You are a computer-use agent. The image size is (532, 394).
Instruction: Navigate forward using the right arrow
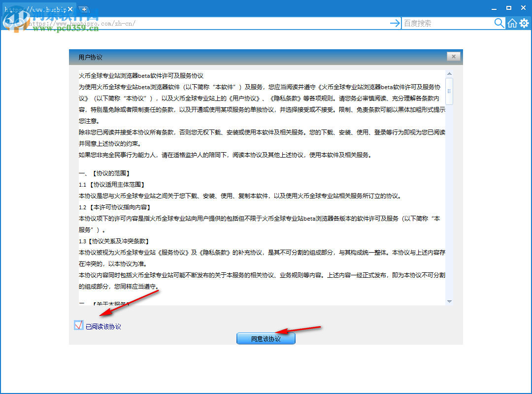click(19, 23)
